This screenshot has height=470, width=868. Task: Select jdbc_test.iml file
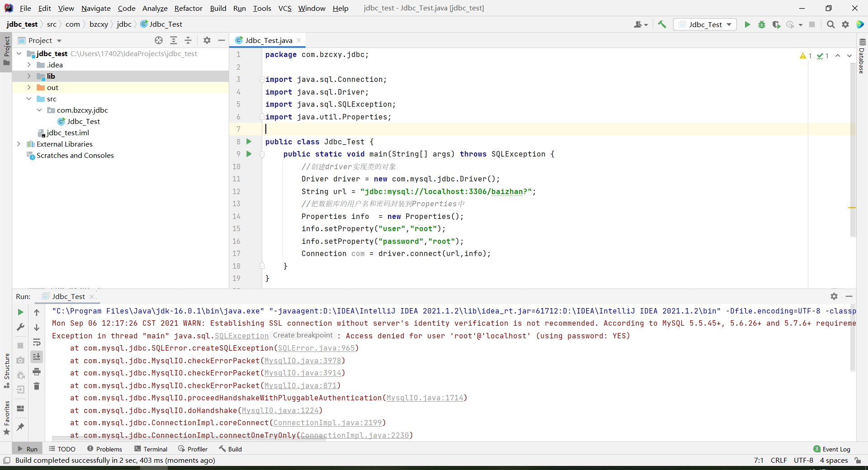pos(63,133)
